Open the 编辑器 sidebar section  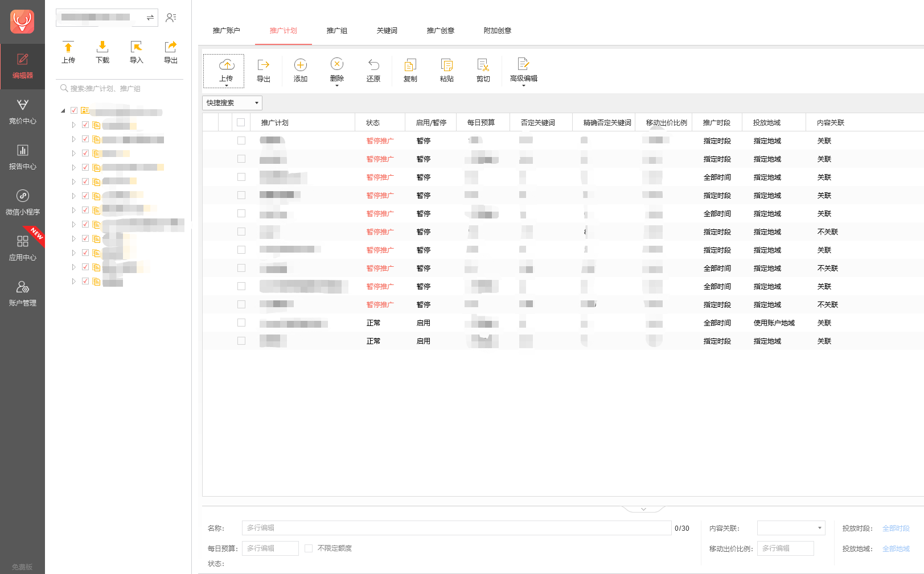coord(22,67)
